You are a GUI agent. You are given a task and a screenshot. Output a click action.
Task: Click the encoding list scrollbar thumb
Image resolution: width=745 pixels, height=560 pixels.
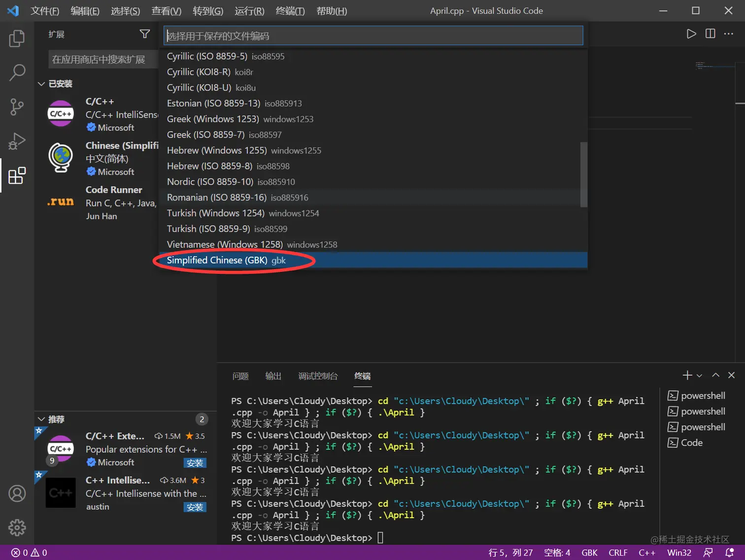pyautogui.click(x=584, y=175)
